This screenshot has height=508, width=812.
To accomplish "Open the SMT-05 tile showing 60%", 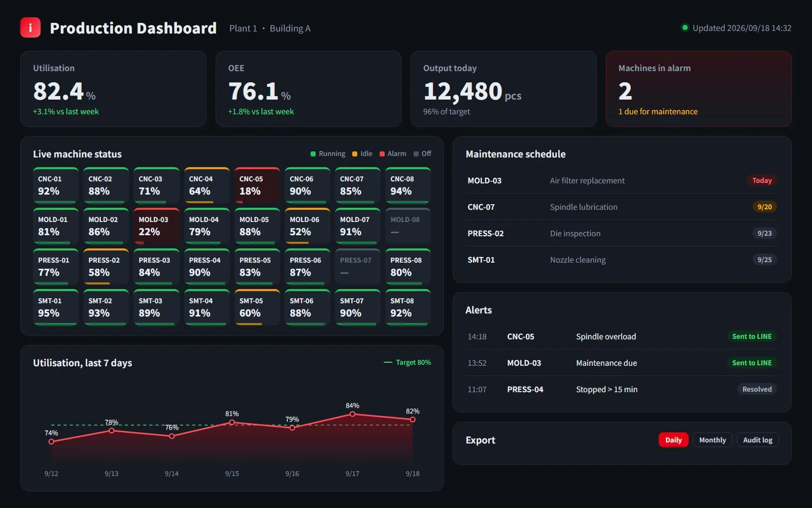I will (257, 307).
